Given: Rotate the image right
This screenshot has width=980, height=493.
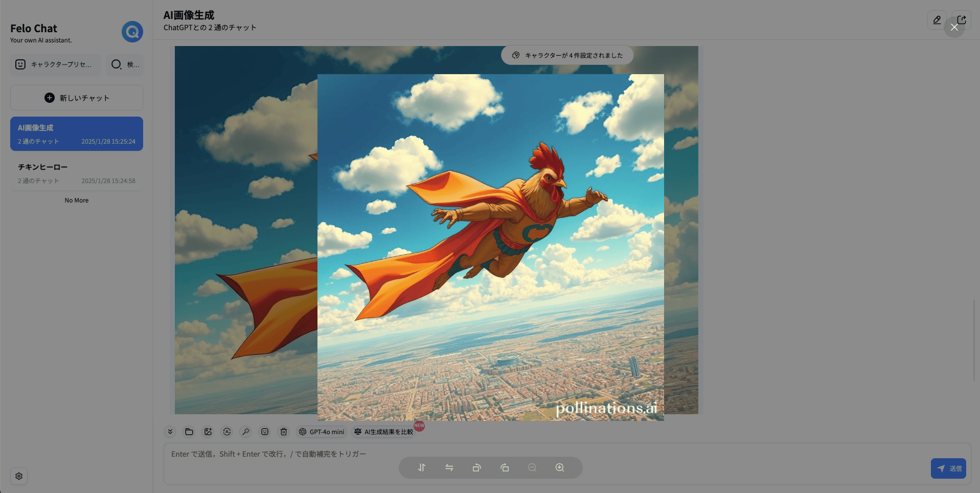Looking at the screenshot, I should coord(505,467).
